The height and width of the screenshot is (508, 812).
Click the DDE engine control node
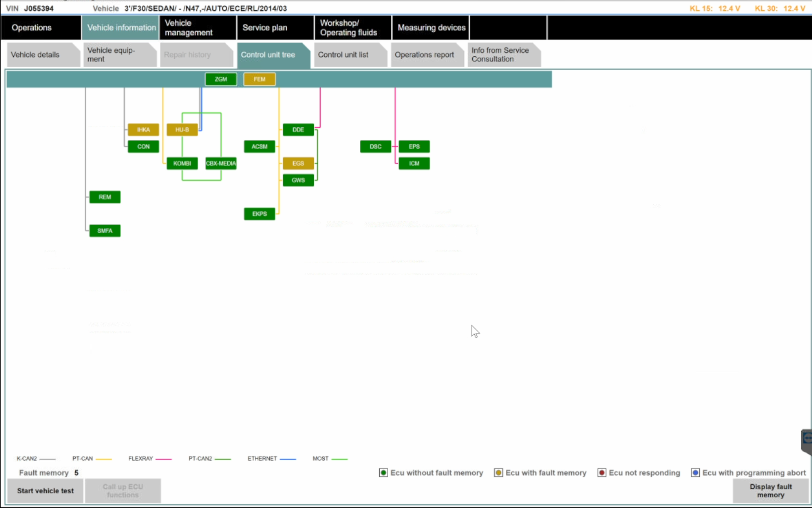298,130
